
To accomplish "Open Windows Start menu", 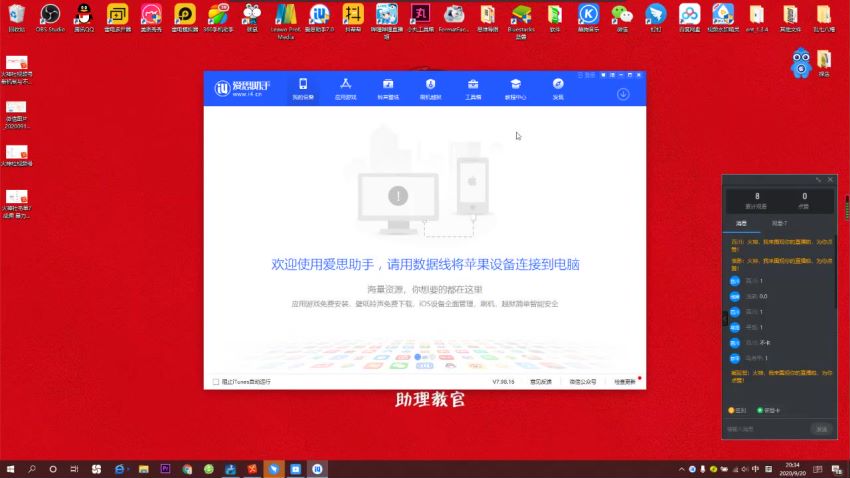I will click(10, 469).
